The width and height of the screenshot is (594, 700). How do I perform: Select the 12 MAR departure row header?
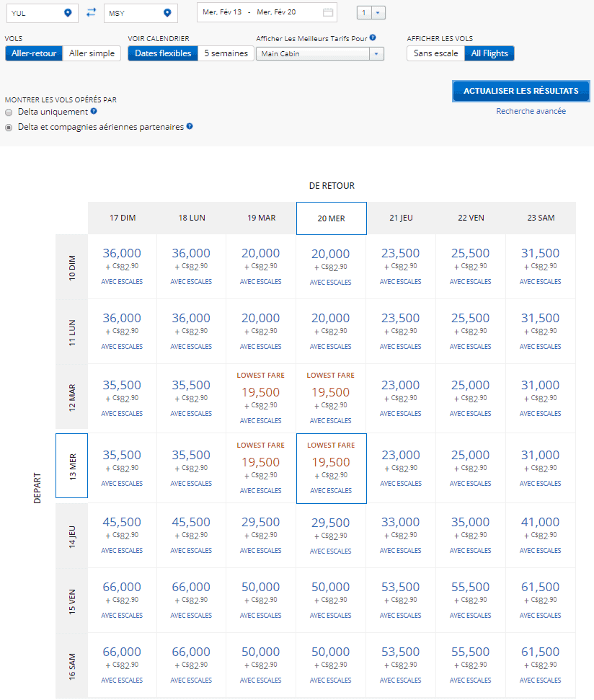point(72,397)
